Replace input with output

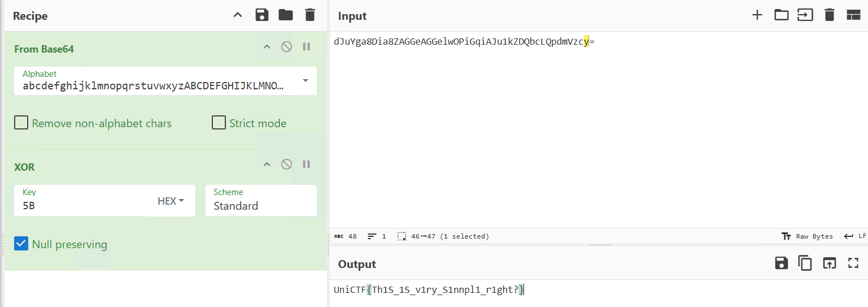[829, 263]
